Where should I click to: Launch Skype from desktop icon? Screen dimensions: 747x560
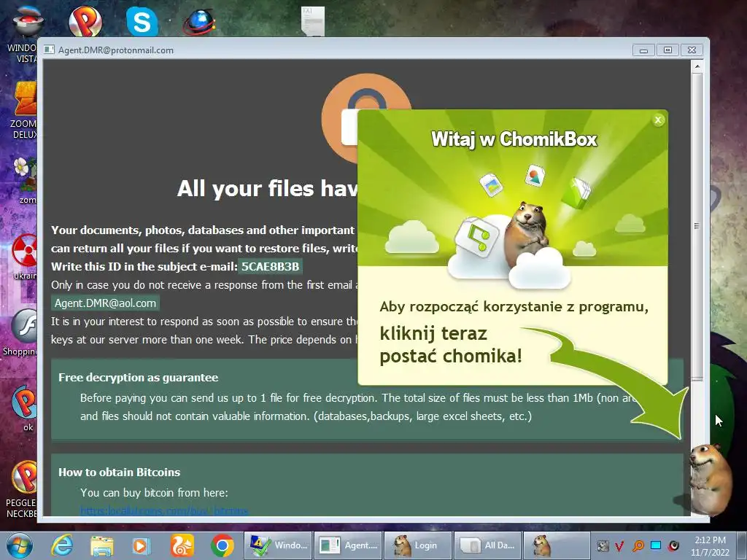click(x=142, y=21)
